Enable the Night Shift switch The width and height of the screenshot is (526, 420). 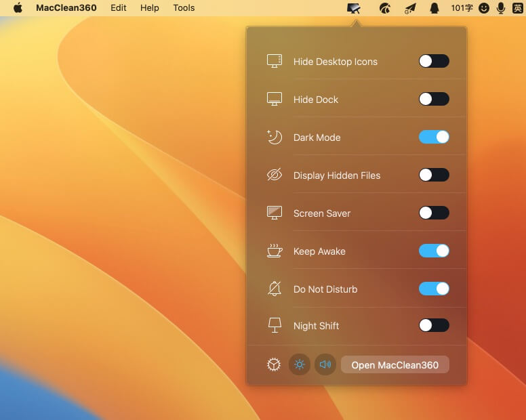434,325
